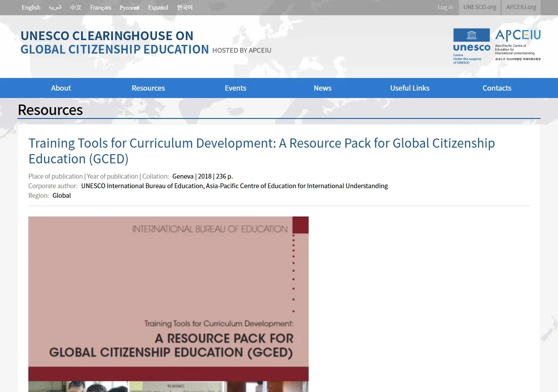The height and width of the screenshot is (392, 558).
Task: Click the UNESCO emblem logo
Action: click(471, 45)
